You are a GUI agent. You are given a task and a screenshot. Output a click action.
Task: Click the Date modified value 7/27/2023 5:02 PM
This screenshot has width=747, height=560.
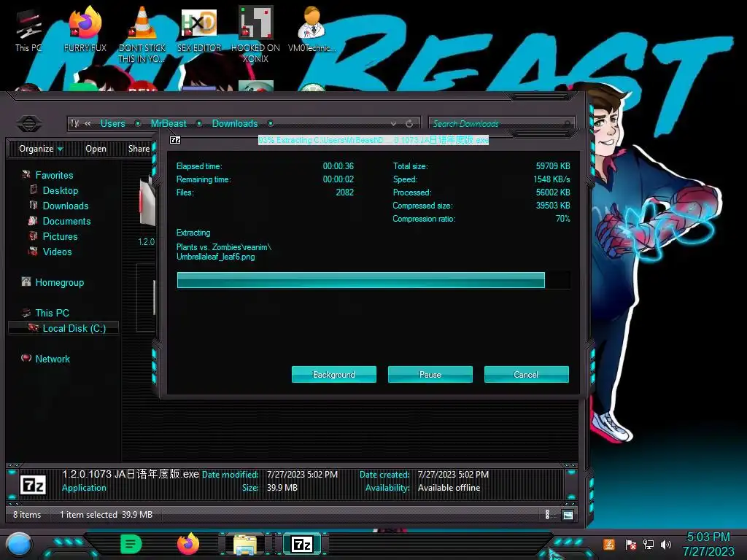[x=302, y=474]
